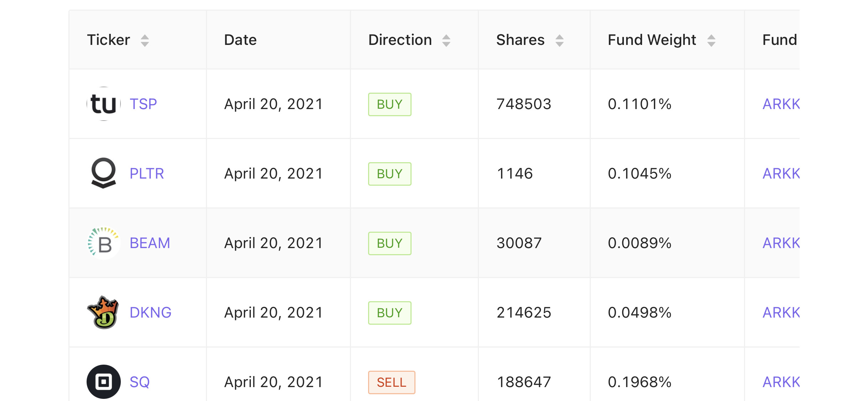Click the Square SQ logo icon
868x401 pixels.
tap(104, 382)
